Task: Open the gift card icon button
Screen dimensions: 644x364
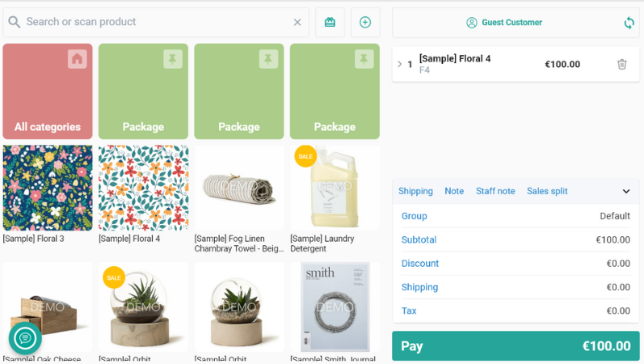Action: point(330,22)
